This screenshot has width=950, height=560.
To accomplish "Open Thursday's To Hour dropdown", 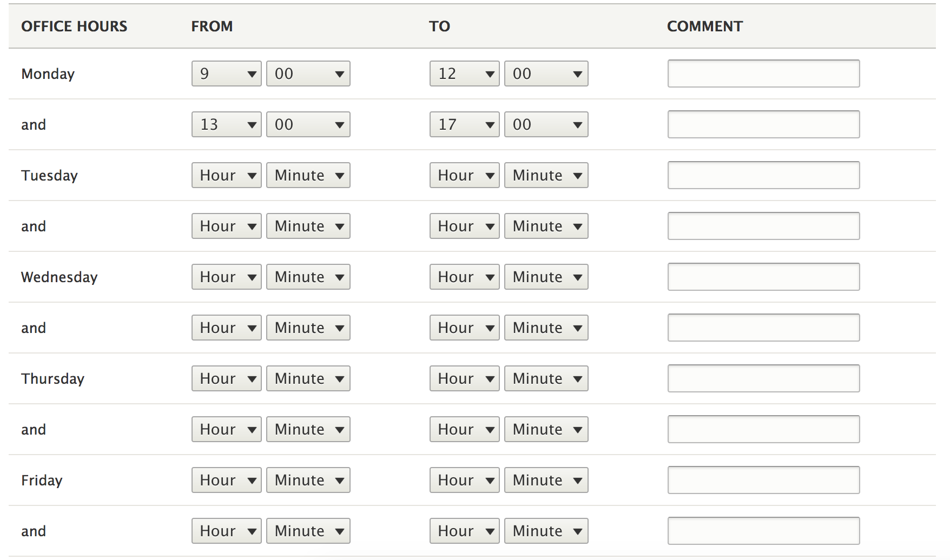I will pyautogui.click(x=464, y=378).
